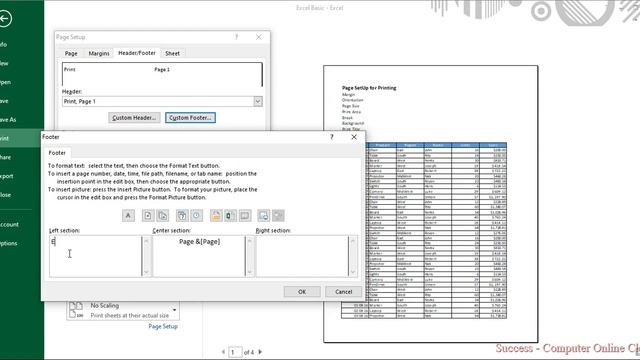
Task: Click into the Left section box
Action: click(95, 256)
